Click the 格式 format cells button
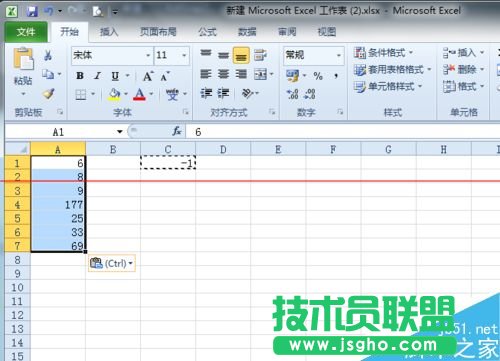The image size is (500, 361). coord(463,87)
